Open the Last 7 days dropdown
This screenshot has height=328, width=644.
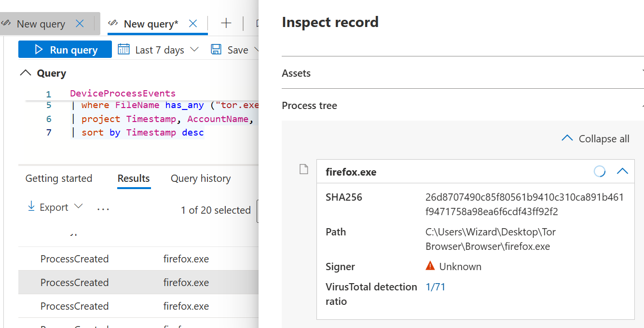pyautogui.click(x=194, y=50)
